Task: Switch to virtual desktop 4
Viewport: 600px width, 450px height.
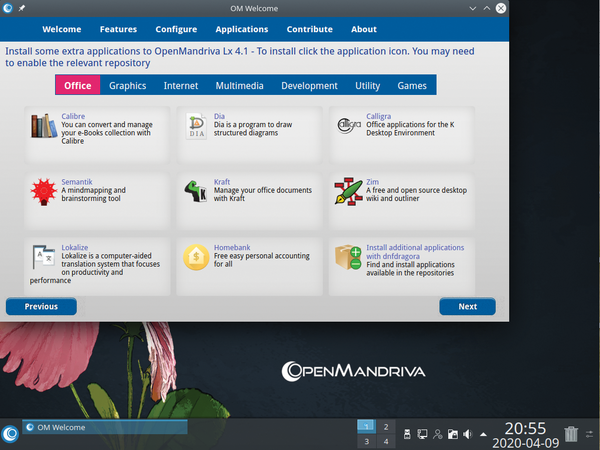Action: click(386, 442)
